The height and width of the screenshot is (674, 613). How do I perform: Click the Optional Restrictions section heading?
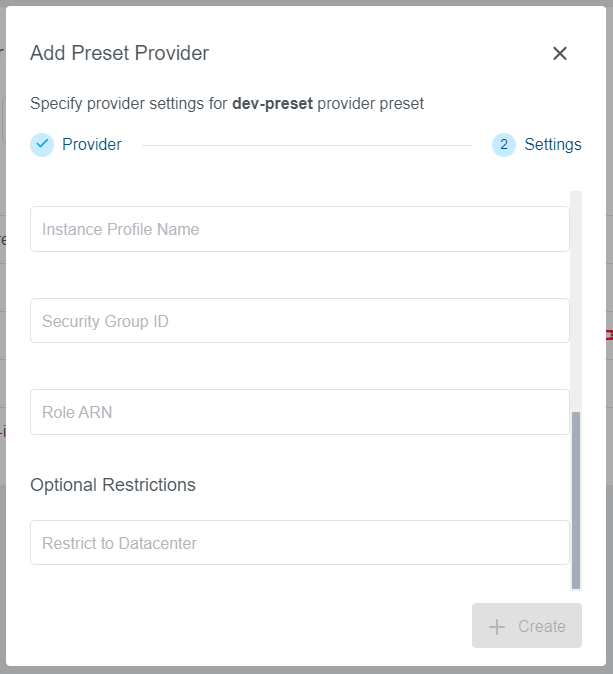point(113,485)
